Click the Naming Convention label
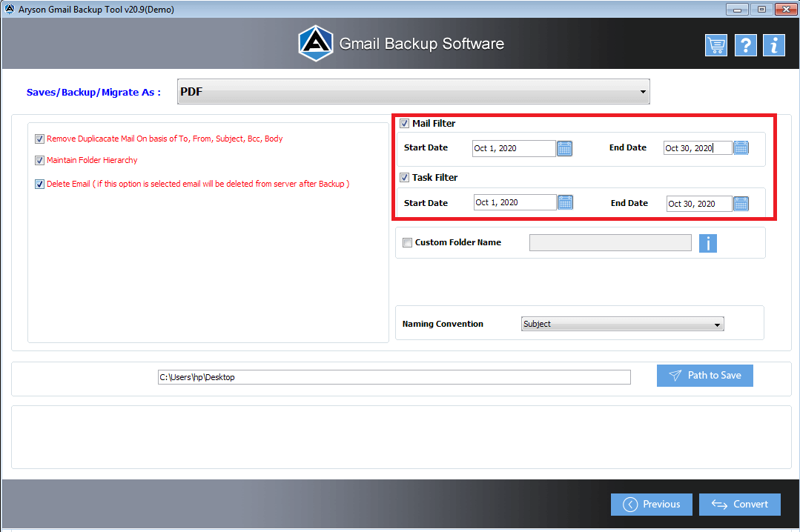800x532 pixels. pyautogui.click(x=443, y=324)
